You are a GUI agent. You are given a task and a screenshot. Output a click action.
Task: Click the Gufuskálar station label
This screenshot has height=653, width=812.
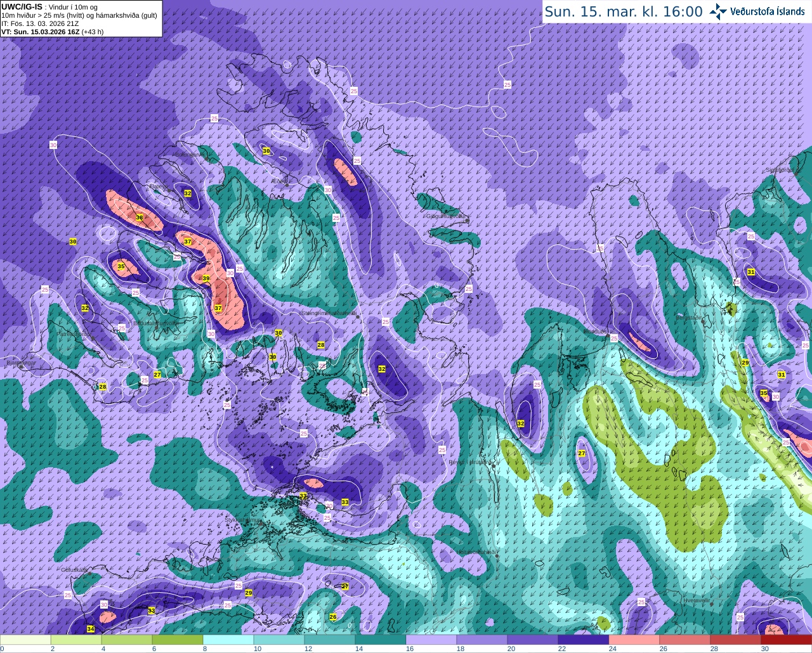(74, 569)
